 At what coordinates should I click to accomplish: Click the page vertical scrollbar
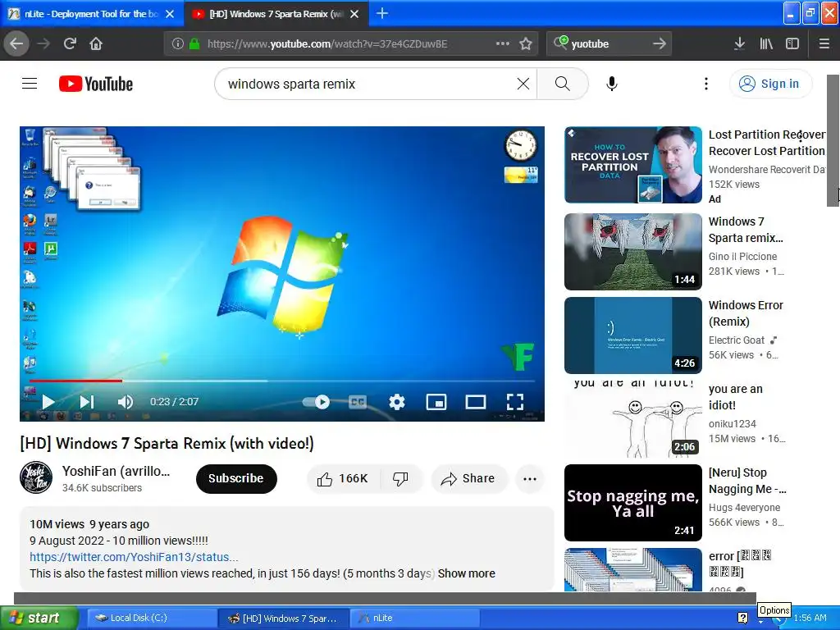coord(833,140)
